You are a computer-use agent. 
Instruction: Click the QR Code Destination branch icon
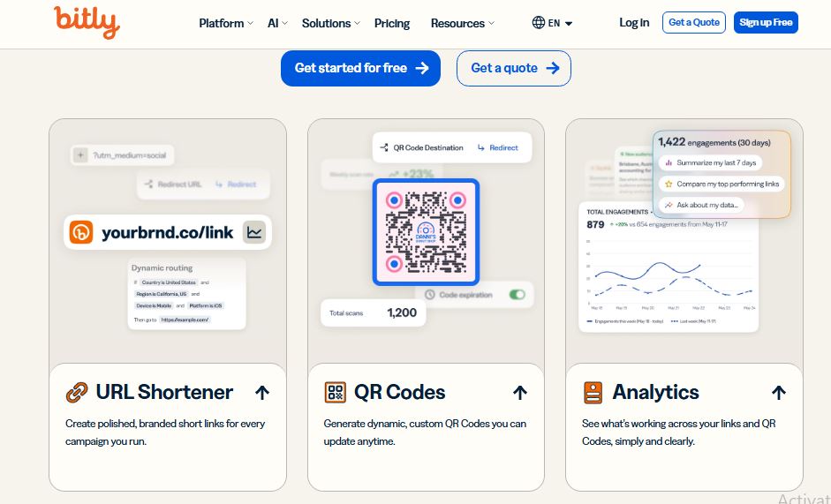(x=384, y=148)
